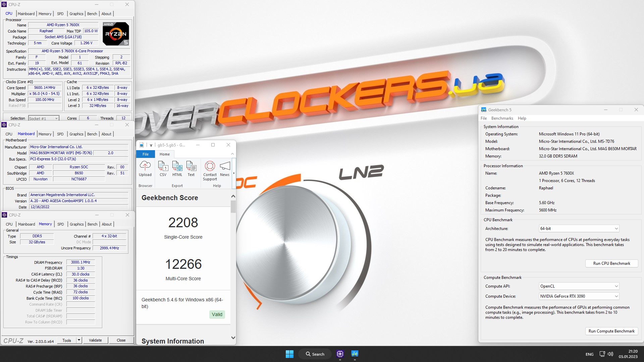
Task: Click the Single-Core score 2208
Action: 183,223
